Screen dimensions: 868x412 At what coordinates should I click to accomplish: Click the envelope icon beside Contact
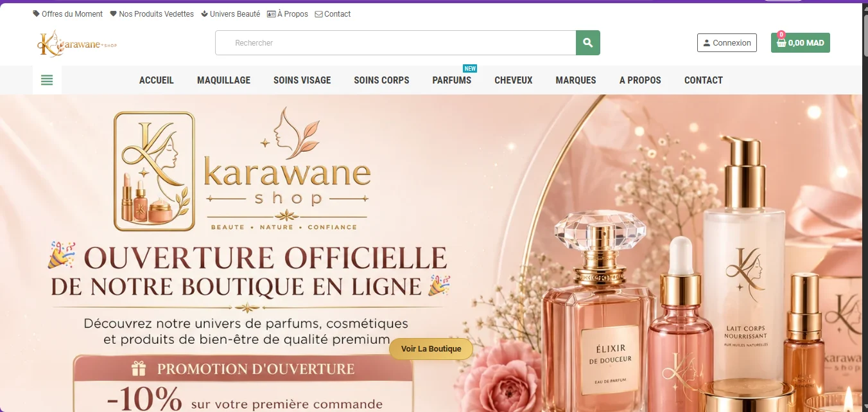point(319,14)
